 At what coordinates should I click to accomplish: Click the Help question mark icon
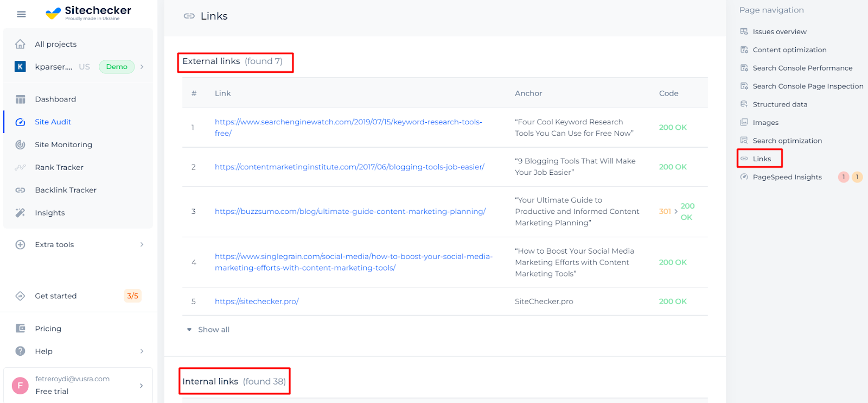(20, 351)
